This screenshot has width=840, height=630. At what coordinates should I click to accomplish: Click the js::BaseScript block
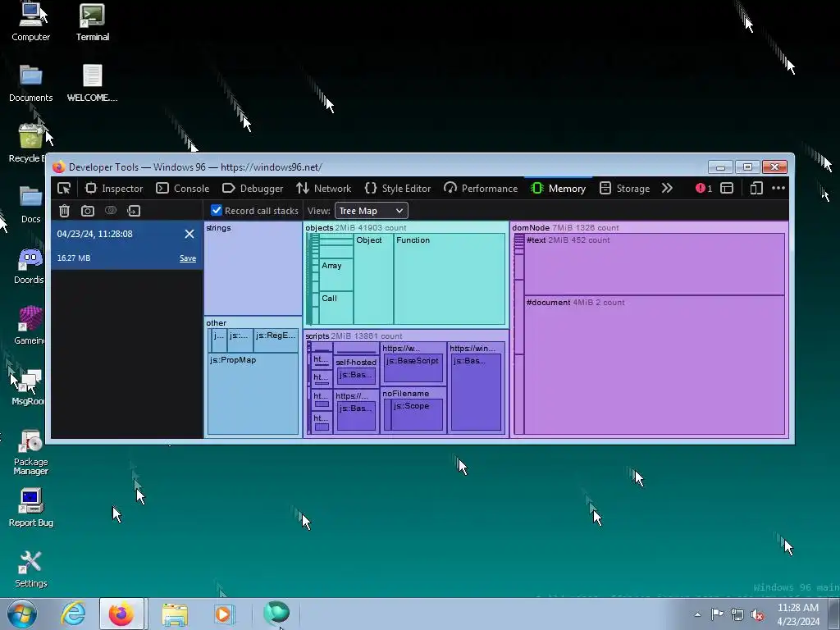click(x=413, y=367)
